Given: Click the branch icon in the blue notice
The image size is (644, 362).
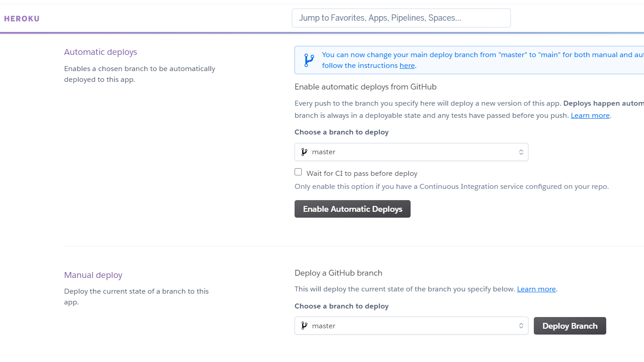Looking at the screenshot, I should coord(309,60).
